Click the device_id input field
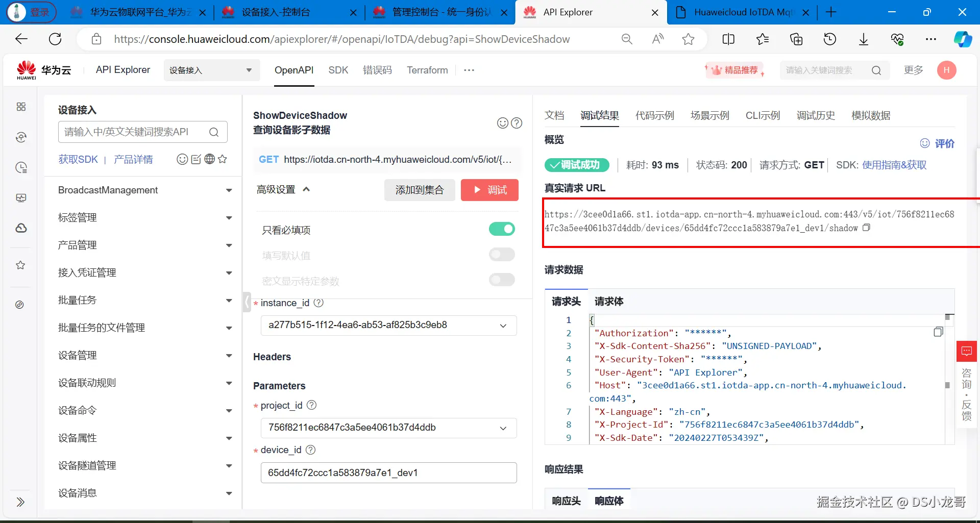980x523 pixels. tap(388, 472)
